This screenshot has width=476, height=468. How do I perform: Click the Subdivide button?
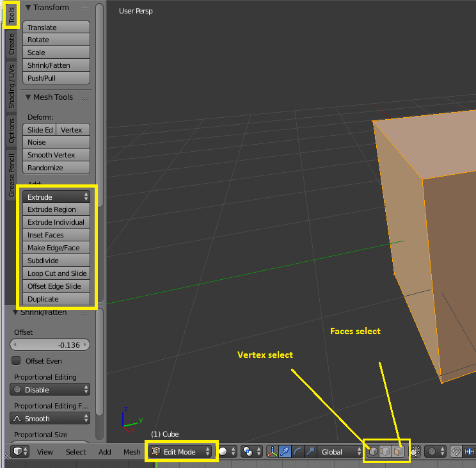click(x=56, y=261)
